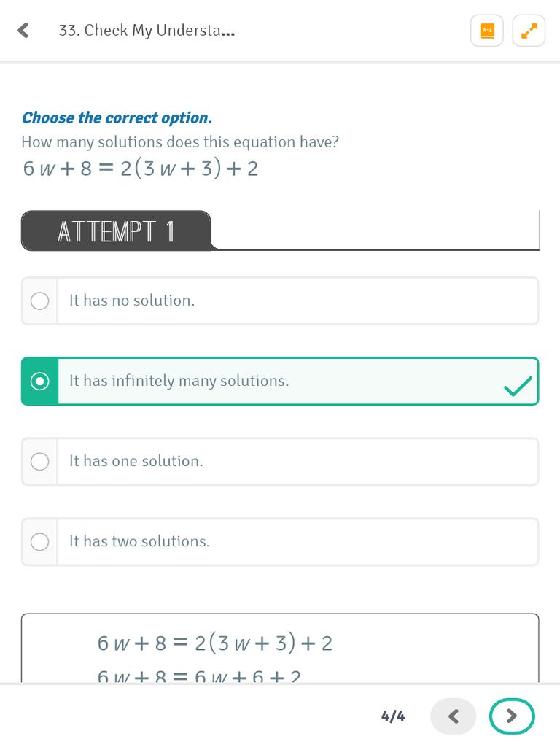Click the 'It has one solution.' answer text
Screen dimensions: 560x747
tap(136, 461)
